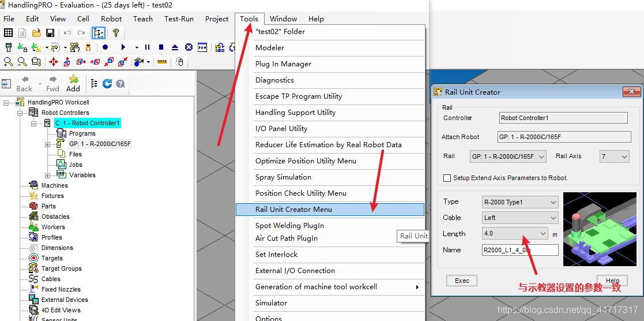Open the camera view dropdown arrow
The height and width of the screenshot is (321, 644).
pos(148,62)
